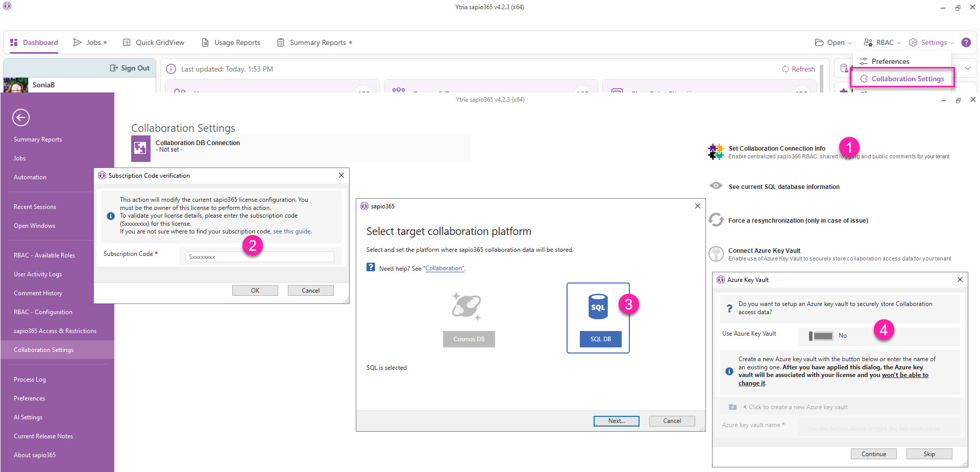
Task: Skip the Azure Key Vault setup
Action: pyautogui.click(x=929, y=454)
